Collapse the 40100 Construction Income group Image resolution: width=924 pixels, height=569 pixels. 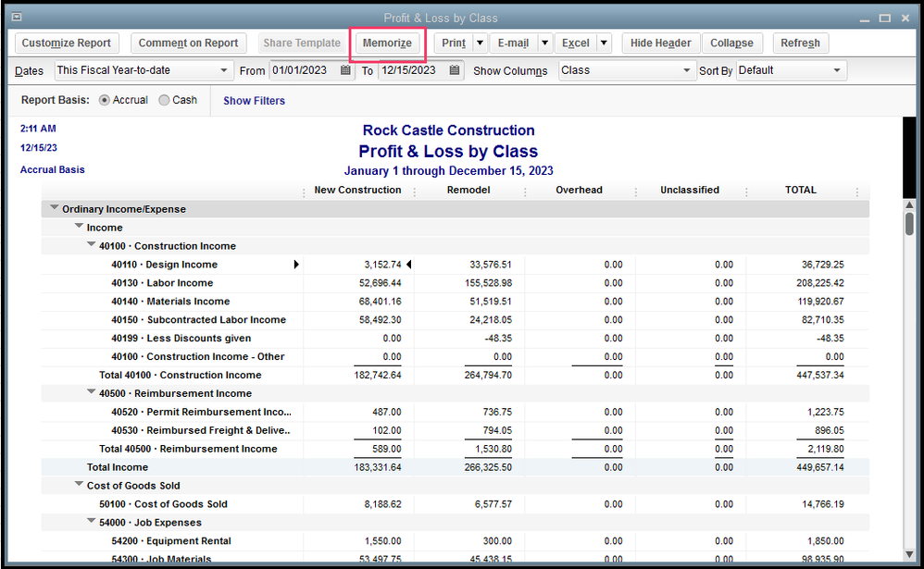pos(92,245)
